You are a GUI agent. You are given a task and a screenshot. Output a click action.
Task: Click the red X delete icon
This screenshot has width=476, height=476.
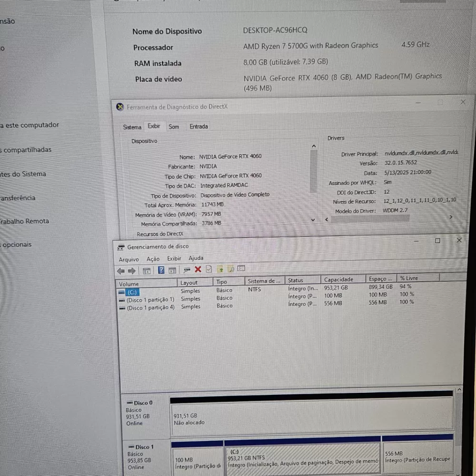[198, 269]
